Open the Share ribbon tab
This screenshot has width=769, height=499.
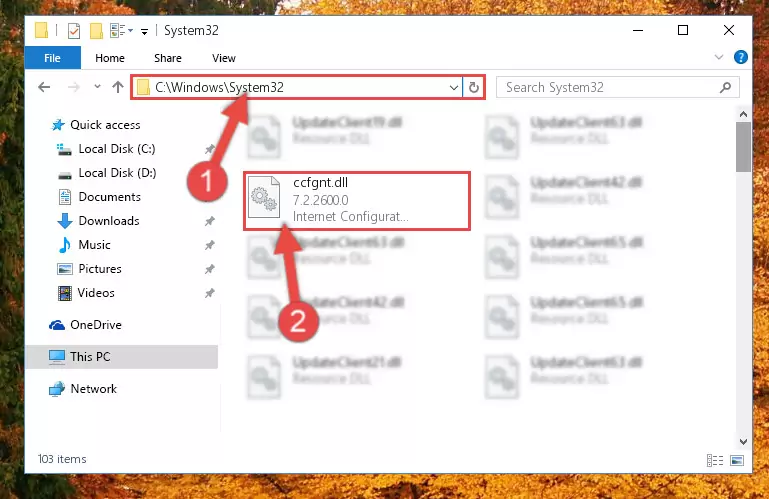(168, 58)
